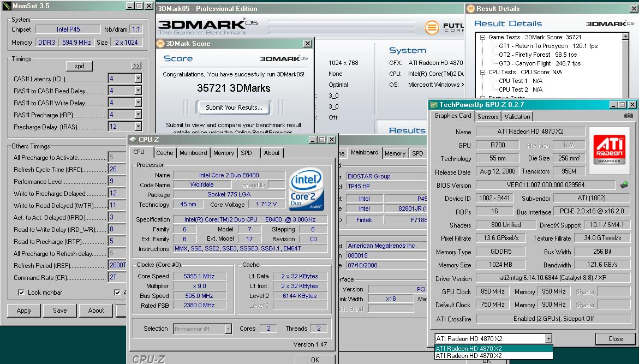Click the Memory tab in background CPU-Z window
The image size is (639, 364).
[395, 153]
